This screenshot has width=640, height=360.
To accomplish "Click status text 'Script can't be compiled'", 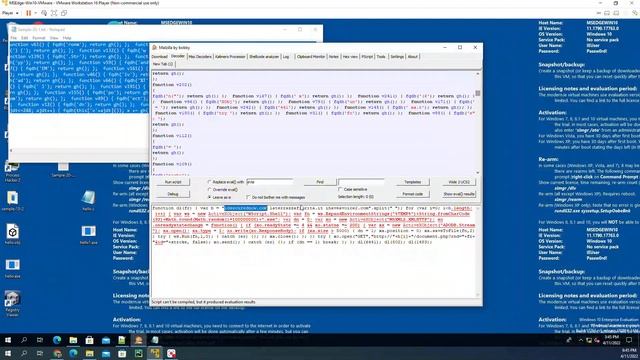I will coord(204,302).
